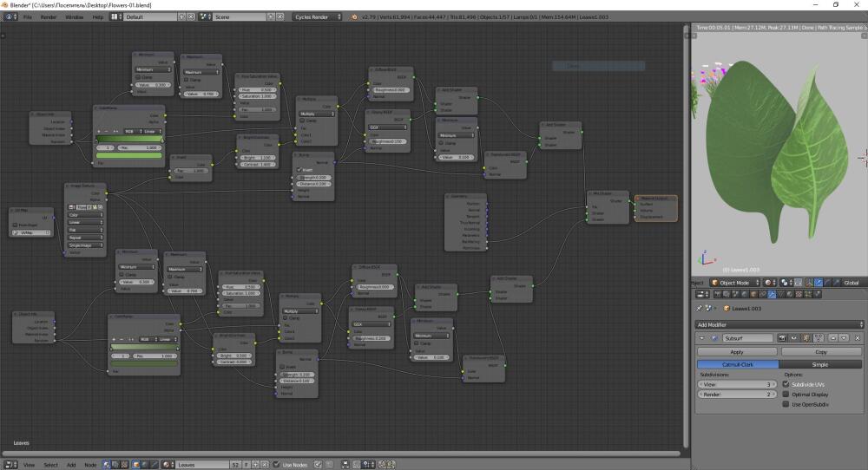
Task: Click the node editor type selector icon
Action: click(x=10, y=465)
